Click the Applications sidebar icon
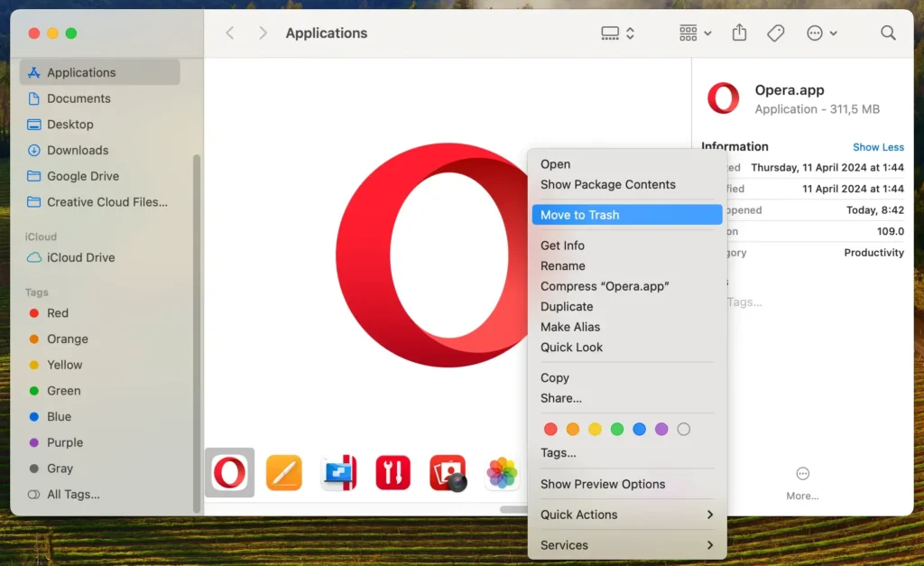The height and width of the screenshot is (566, 924). 34,72
